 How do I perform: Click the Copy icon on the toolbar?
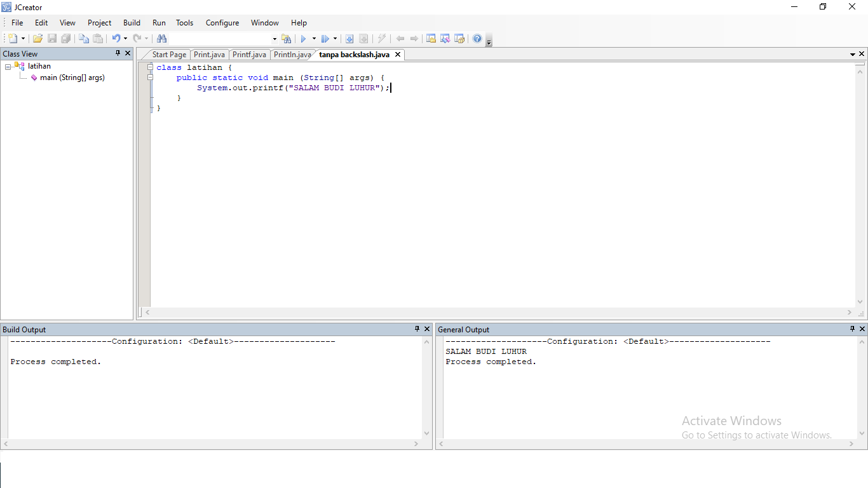[x=83, y=38]
